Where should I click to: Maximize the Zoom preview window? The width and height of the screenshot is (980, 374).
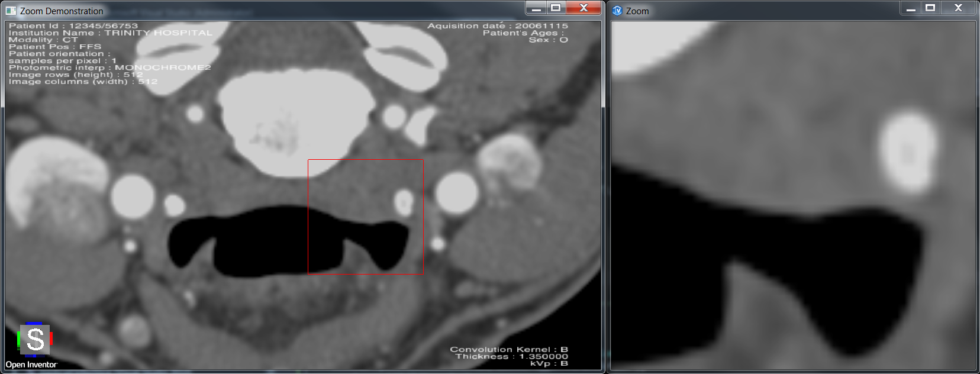(x=930, y=8)
